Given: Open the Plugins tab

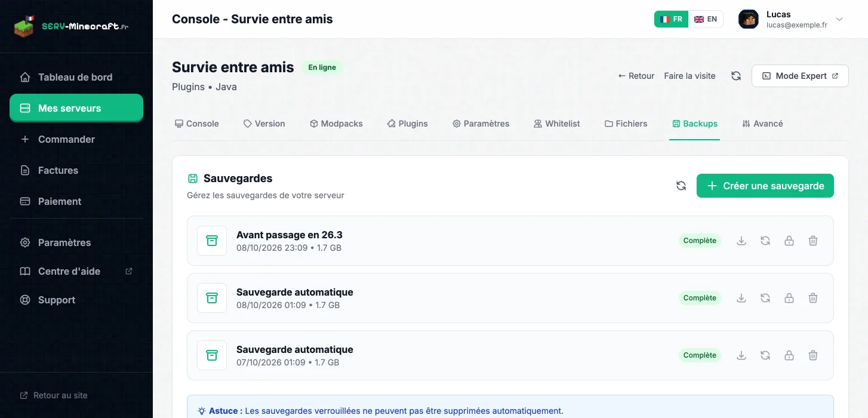Looking at the screenshot, I should [x=407, y=124].
